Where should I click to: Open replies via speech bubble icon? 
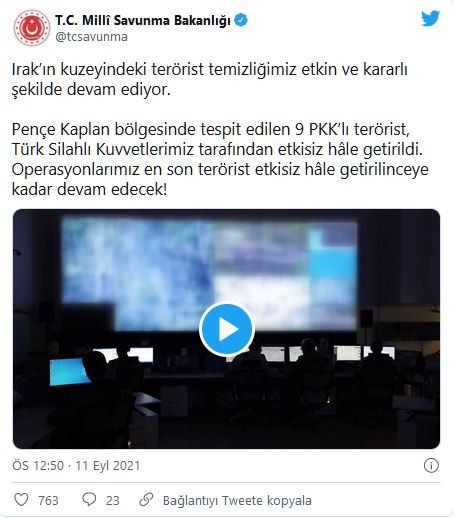(x=89, y=500)
